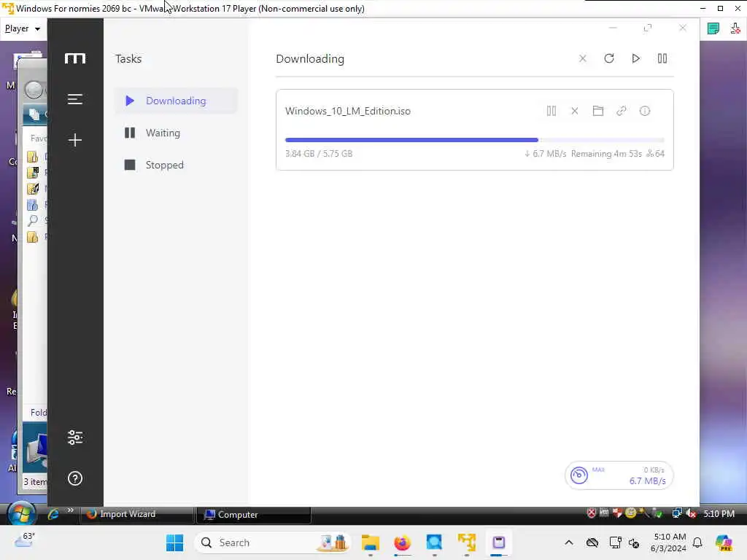Open the speedometer speed limit widget

pyautogui.click(x=619, y=475)
